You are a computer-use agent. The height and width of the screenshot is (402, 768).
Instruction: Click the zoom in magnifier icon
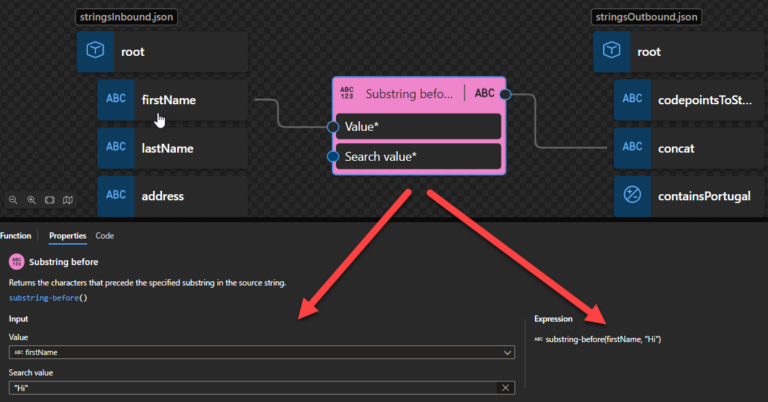point(31,200)
